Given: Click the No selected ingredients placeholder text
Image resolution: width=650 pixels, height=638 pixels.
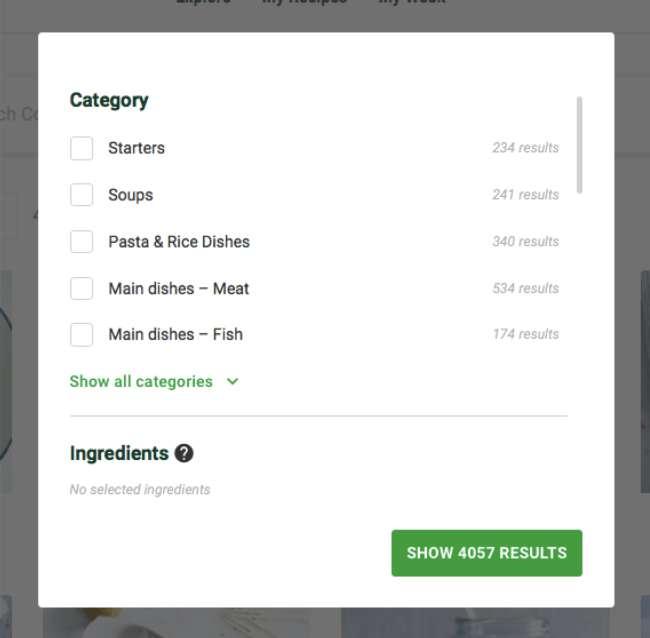Looking at the screenshot, I should coord(140,490).
